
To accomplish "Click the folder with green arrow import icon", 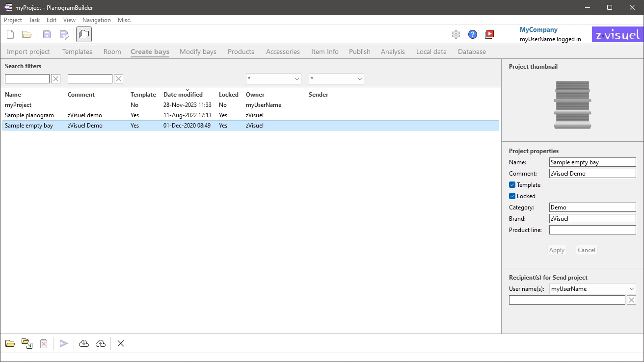I will [27, 343].
